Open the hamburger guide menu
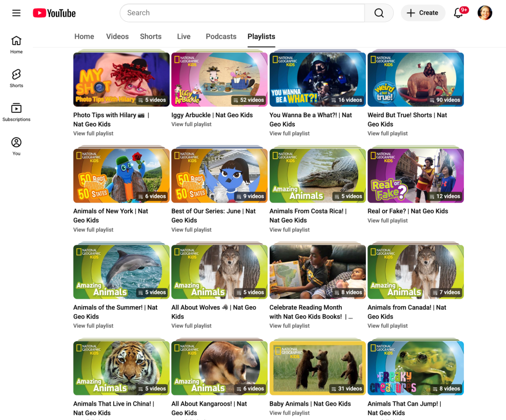 click(16, 13)
